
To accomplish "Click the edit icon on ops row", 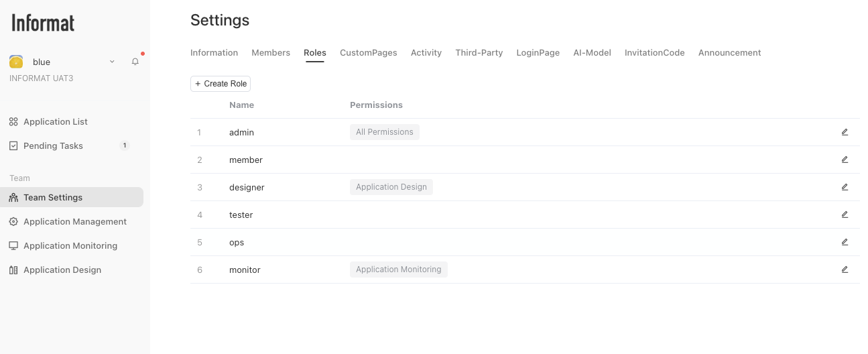I will [x=845, y=242].
